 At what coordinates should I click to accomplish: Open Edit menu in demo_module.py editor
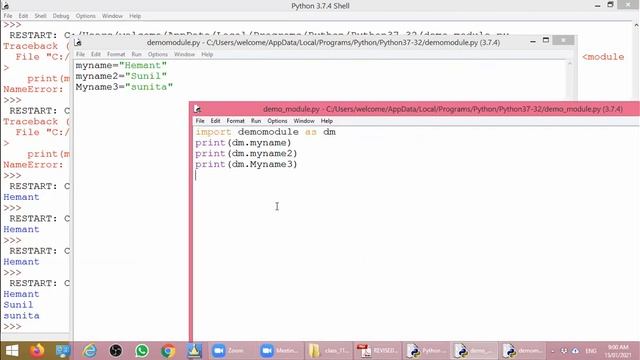pos(215,121)
